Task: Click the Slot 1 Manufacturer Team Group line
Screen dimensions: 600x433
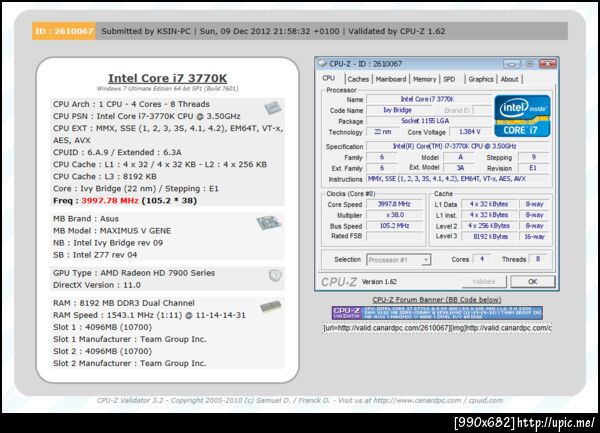Action: click(130, 339)
